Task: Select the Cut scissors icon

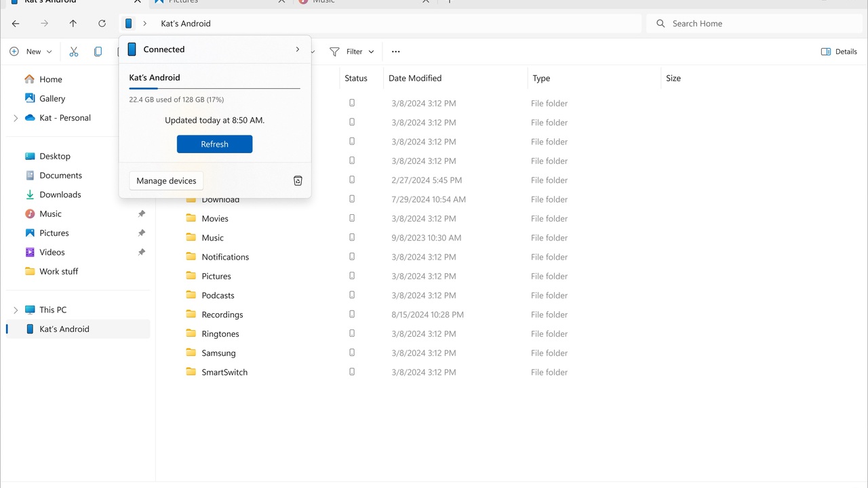Action: click(x=73, y=51)
